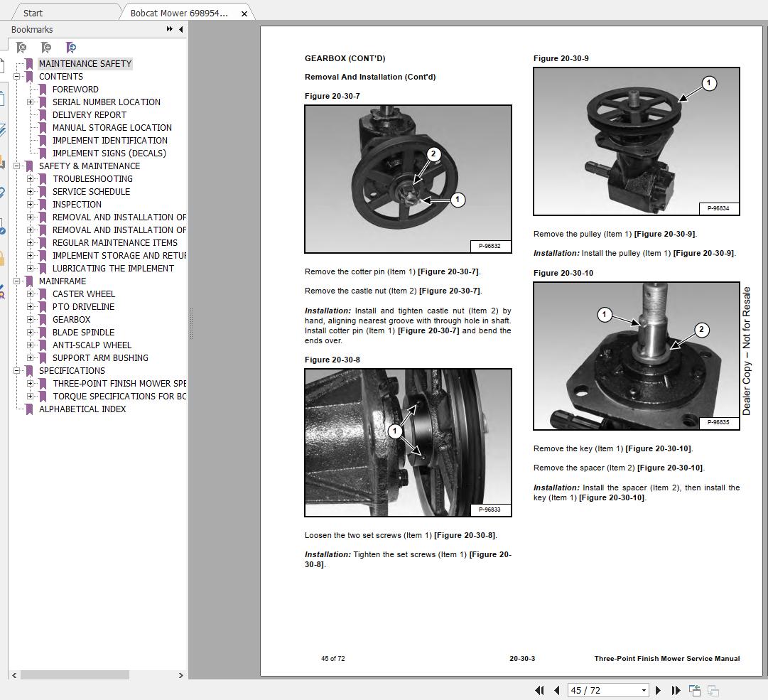Expand the PTO DRIVELINE node
The height and width of the screenshot is (700, 768).
[x=31, y=306]
